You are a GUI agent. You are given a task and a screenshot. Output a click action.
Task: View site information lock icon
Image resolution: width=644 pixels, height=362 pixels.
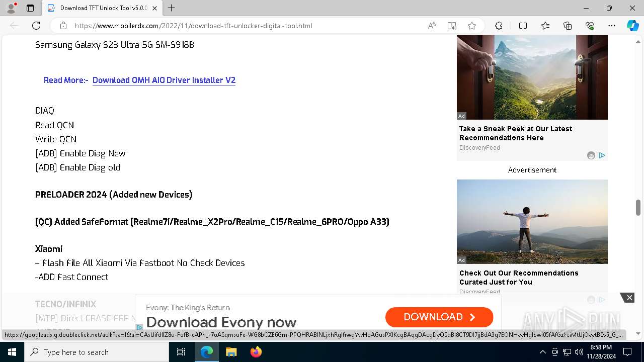pos(63,26)
